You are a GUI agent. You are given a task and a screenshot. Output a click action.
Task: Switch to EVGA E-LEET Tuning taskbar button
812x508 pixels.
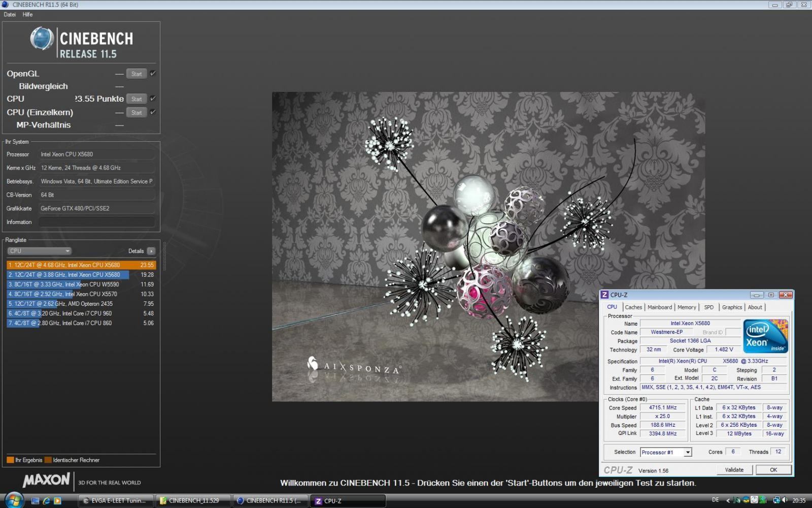116,500
